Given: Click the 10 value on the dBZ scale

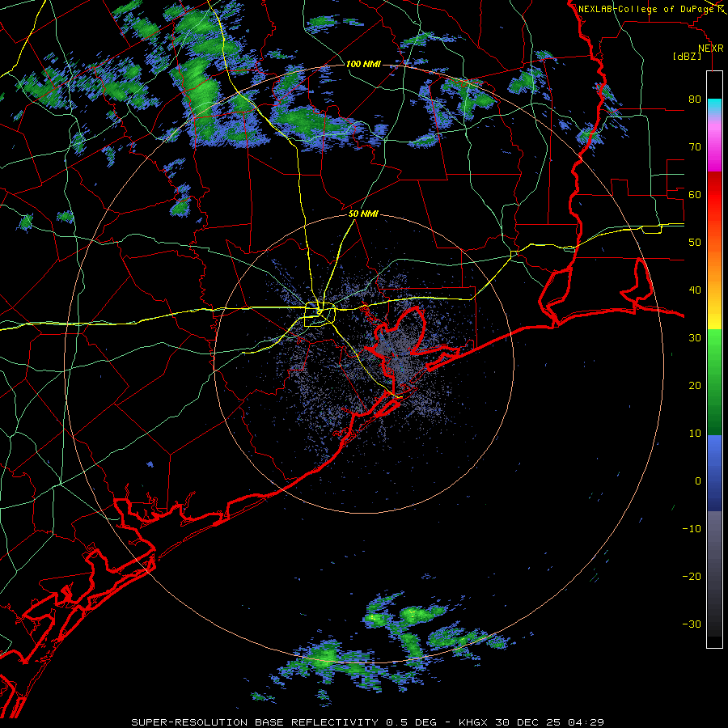Looking at the screenshot, I should (x=695, y=434).
